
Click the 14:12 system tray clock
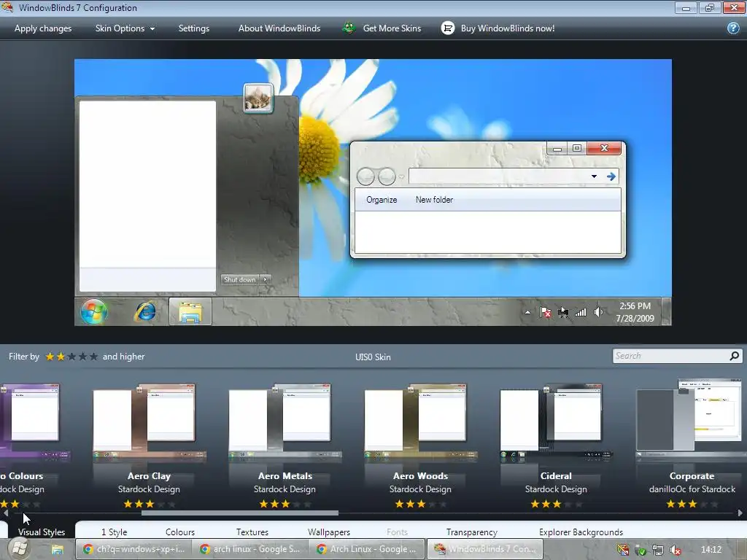[x=711, y=550]
